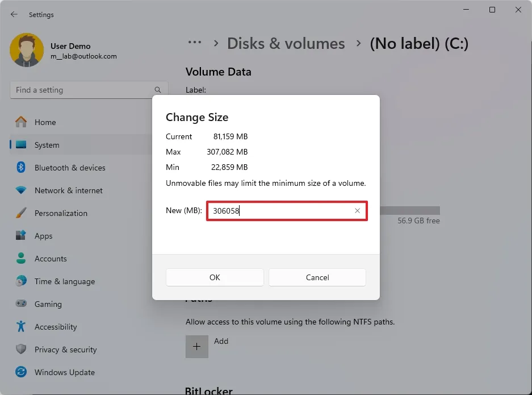Clear the size value using the X

click(358, 210)
